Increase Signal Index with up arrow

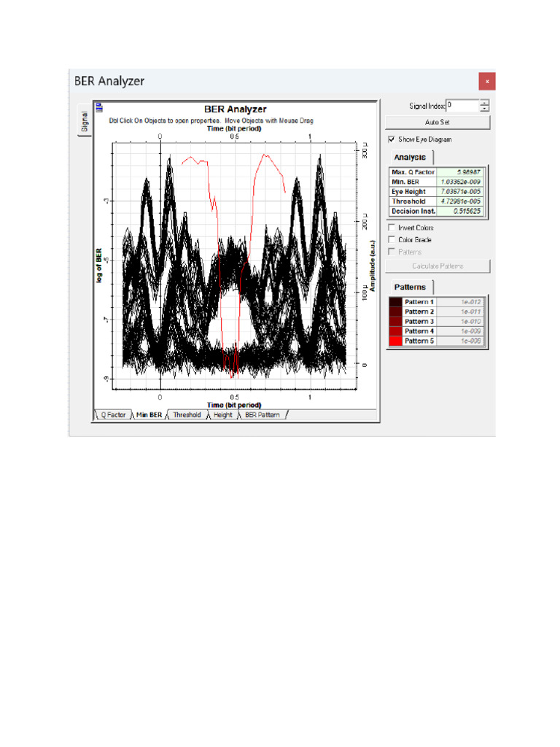(x=484, y=102)
